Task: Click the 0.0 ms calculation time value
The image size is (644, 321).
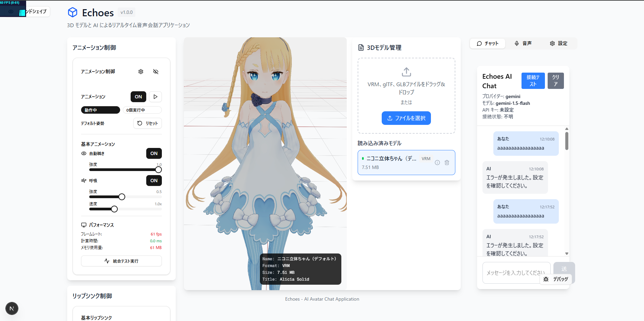Action: coord(156,241)
